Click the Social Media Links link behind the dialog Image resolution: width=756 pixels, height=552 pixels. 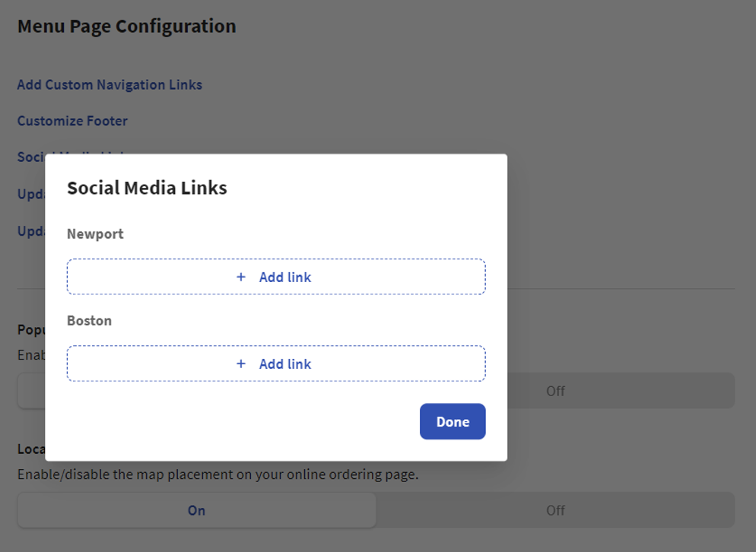click(32, 157)
